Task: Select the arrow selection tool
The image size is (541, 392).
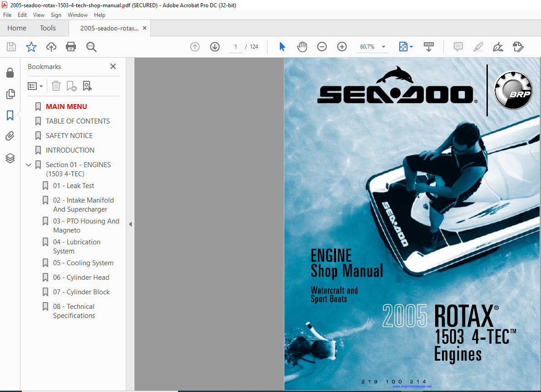Action: click(282, 47)
